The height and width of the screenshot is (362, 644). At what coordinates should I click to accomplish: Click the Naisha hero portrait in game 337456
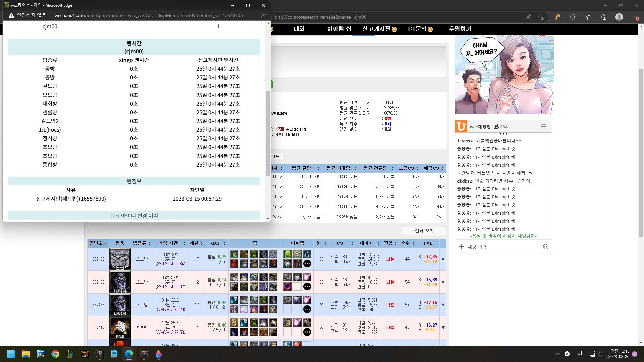[120, 282]
